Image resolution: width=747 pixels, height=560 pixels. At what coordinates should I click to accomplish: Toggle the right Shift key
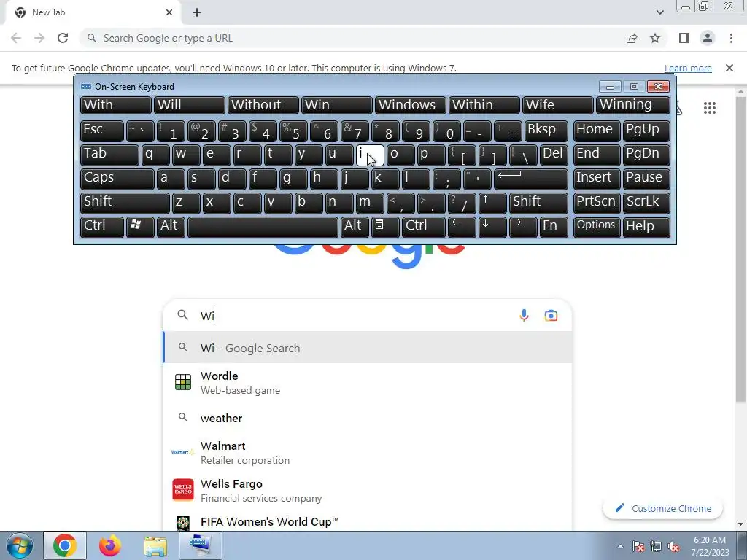point(538,203)
